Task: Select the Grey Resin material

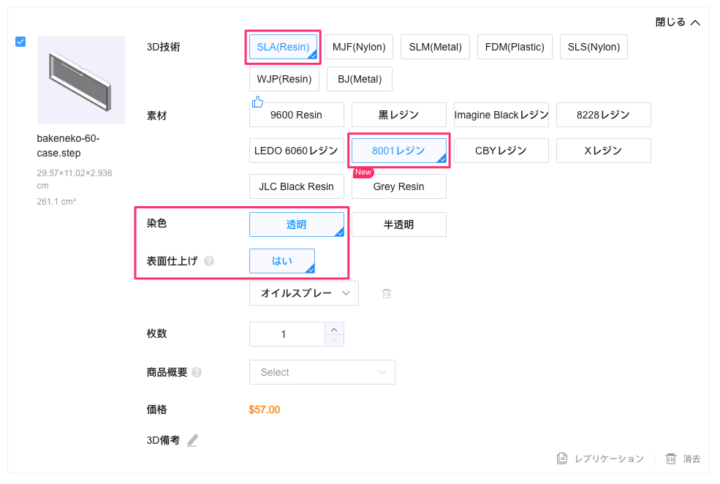Action: [398, 186]
